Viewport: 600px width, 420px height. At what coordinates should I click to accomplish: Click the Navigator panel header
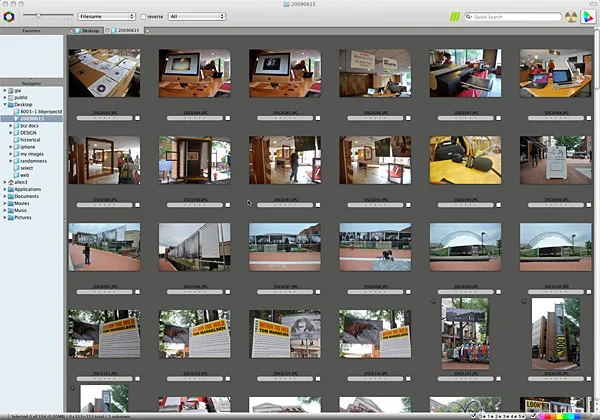tap(31, 83)
